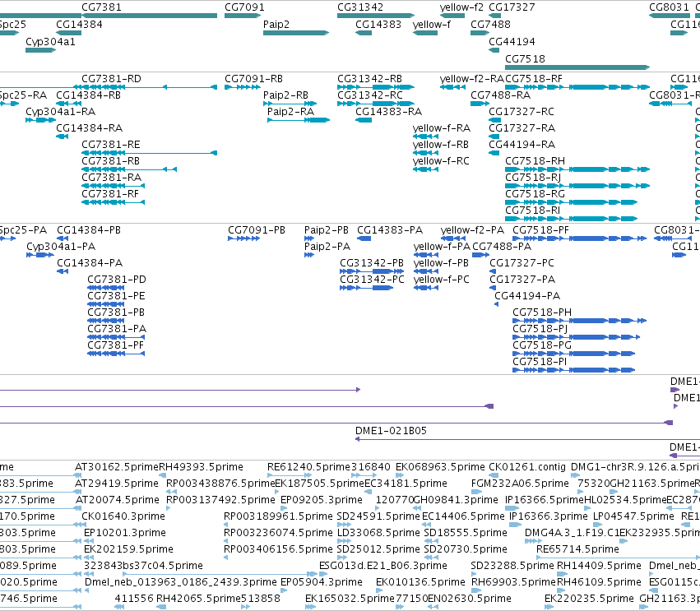
Task: Select the yellow-f gene label
Action: 432,25
